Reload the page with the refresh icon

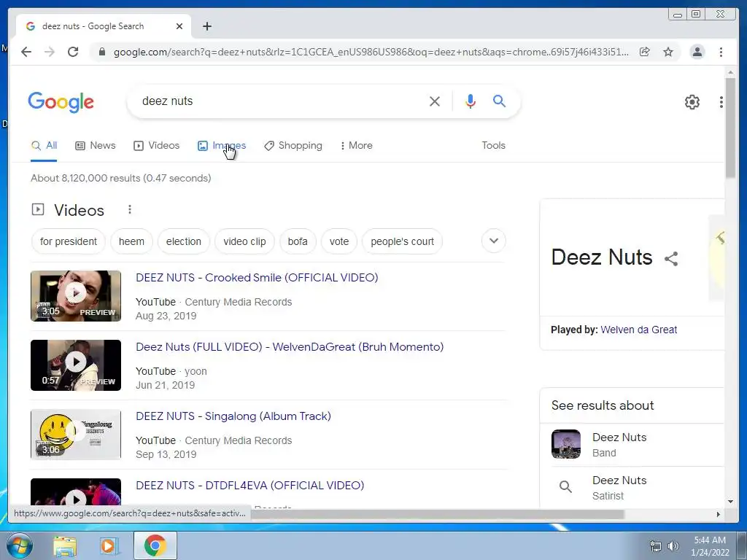coord(73,52)
